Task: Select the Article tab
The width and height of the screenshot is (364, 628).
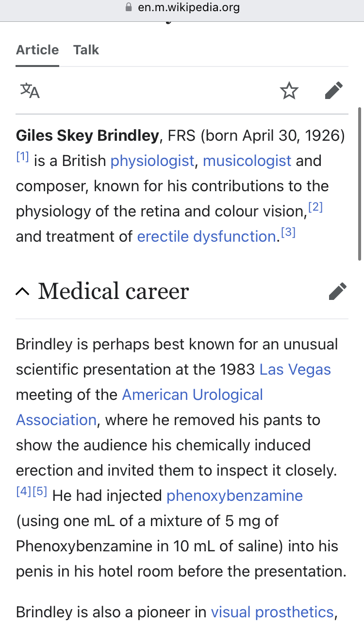Action: pos(37,50)
